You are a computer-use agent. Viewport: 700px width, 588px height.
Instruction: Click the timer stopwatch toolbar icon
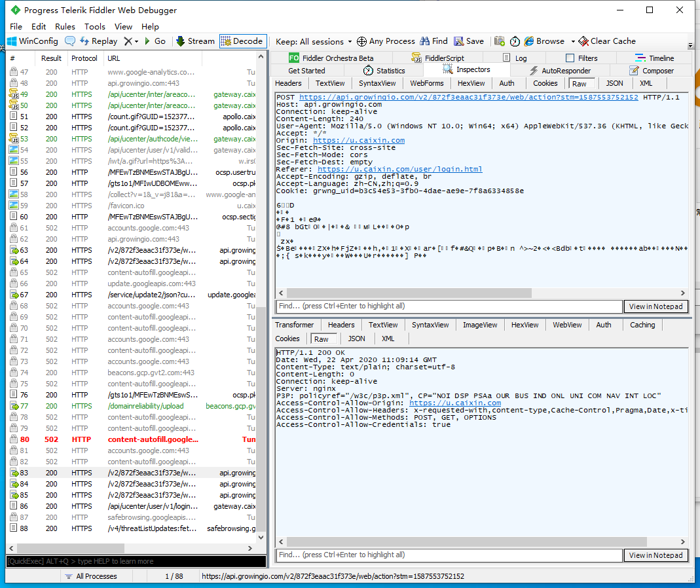[515, 41]
